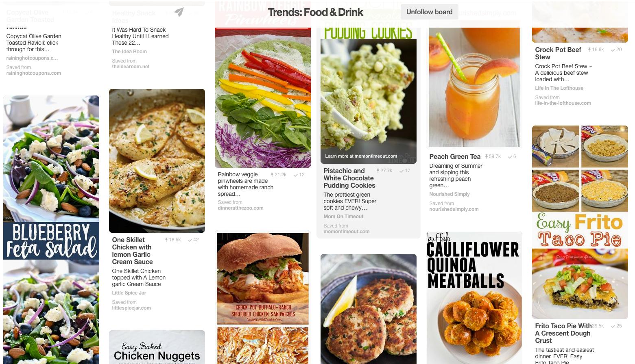The height and width of the screenshot is (364, 635).
Task: Open the Blueberry Feta Salad pin image
Action: coord(51,230)
